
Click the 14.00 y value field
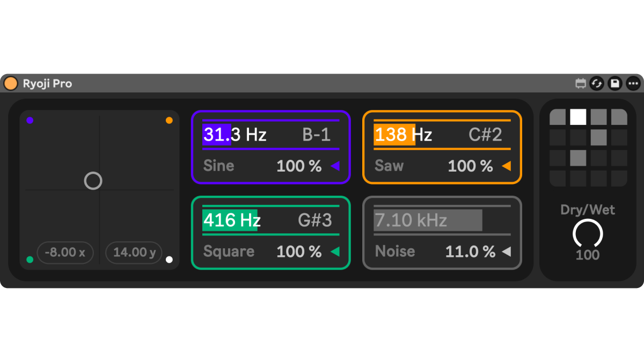(x=134, y=252)
